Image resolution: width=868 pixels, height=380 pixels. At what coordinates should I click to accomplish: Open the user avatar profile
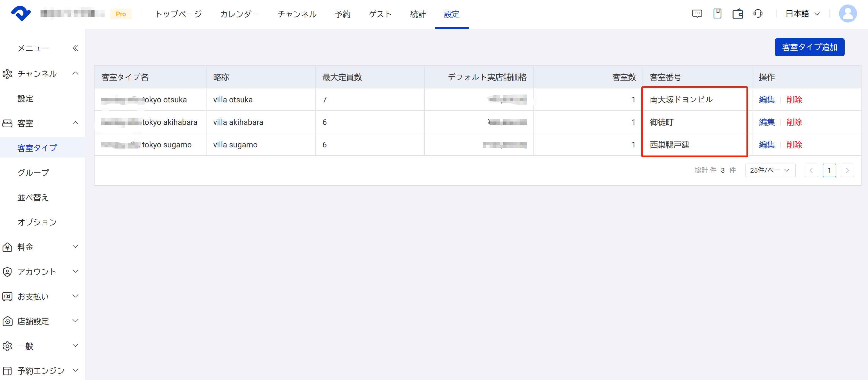(847, 14)
